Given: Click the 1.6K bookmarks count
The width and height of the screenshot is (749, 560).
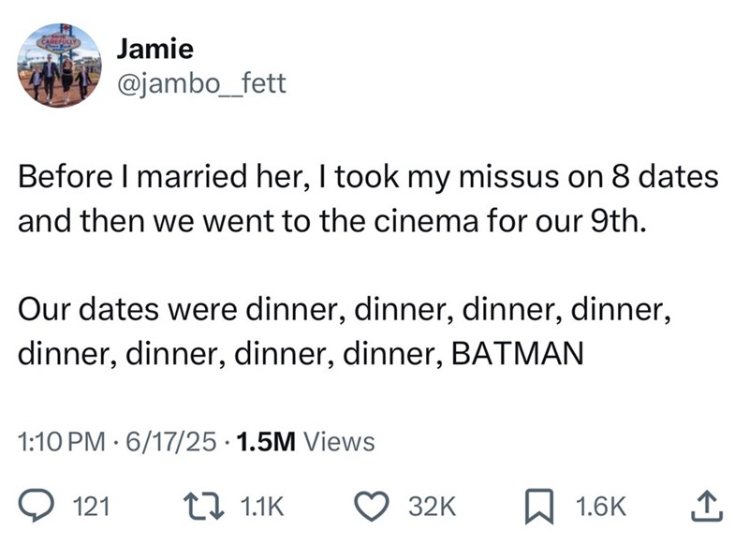Looking at the screenshot, I should pyautogui.click(x=600, y=507).
